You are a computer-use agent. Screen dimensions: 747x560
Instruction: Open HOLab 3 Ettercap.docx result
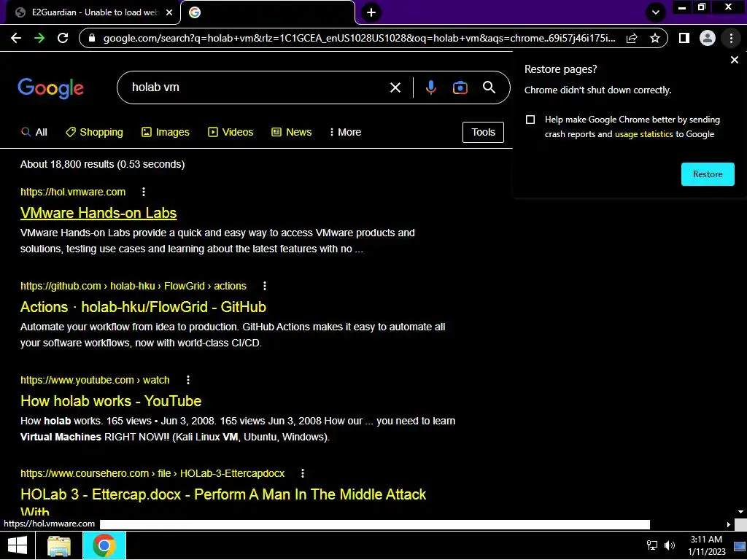223,502
